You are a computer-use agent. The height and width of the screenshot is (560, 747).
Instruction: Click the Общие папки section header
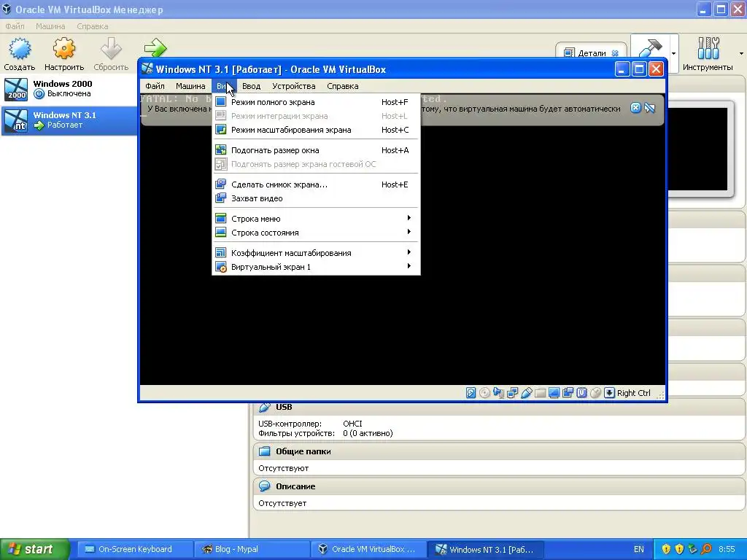[x=499, y=451]
